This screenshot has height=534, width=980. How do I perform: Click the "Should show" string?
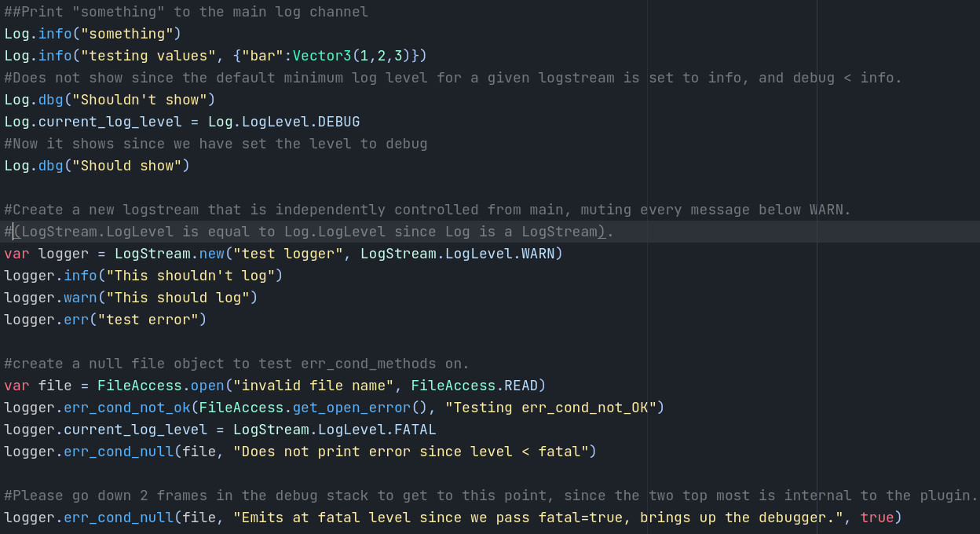point(127,166)
